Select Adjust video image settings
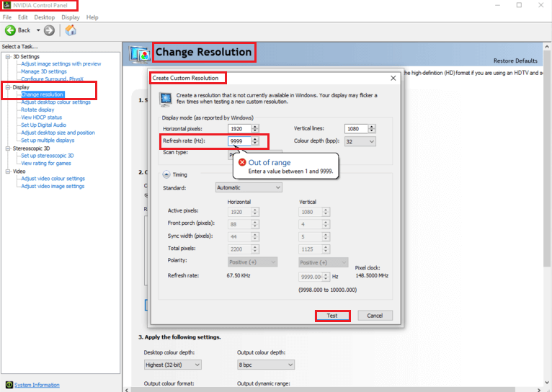The height and width of the screenshot is (392, 552). click(x=53, y=186)
